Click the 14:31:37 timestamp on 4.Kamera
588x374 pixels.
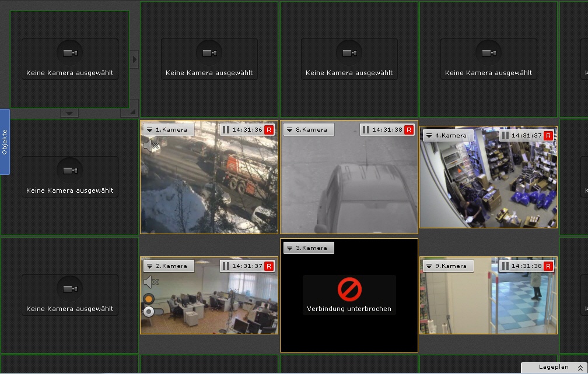[x=527, y=136]
